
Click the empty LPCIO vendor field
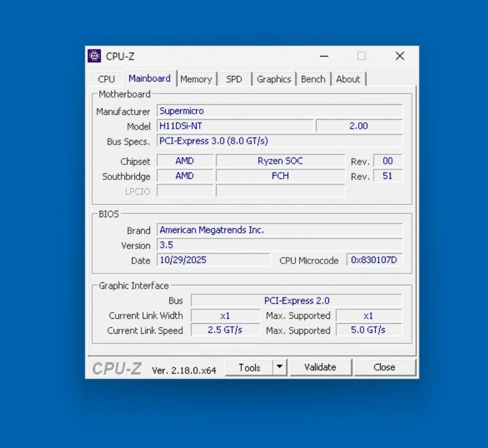(x=185, y=191)
